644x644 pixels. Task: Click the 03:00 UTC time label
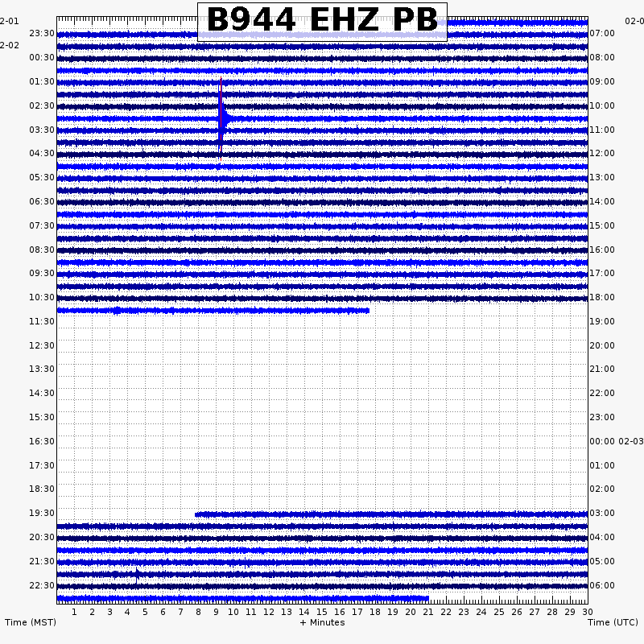point(602,513)
